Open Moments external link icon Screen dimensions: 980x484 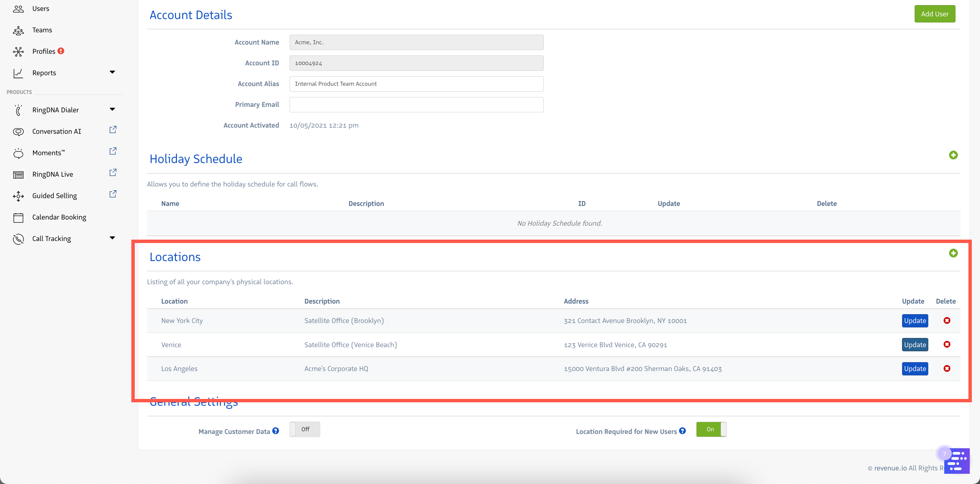click(x=113, y=151)
